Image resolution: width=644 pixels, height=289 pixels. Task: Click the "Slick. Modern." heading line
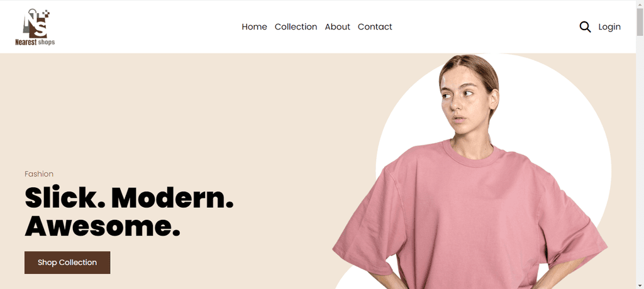pos(129,198)
